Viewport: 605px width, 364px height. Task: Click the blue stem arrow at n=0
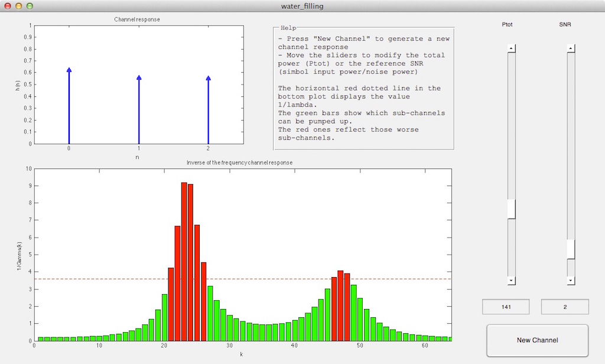point(69,106)
